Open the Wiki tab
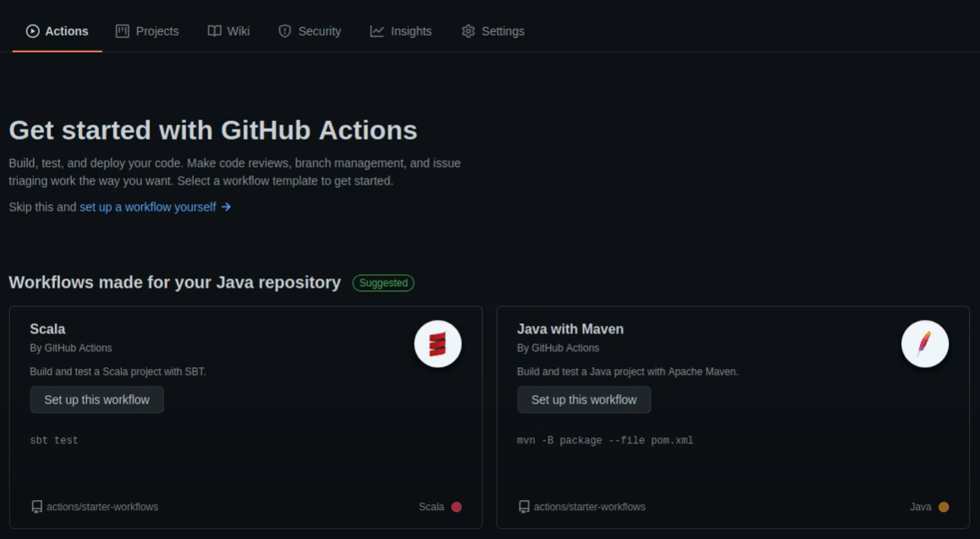This screenshot has width=980, height=539. pos(228,31)
